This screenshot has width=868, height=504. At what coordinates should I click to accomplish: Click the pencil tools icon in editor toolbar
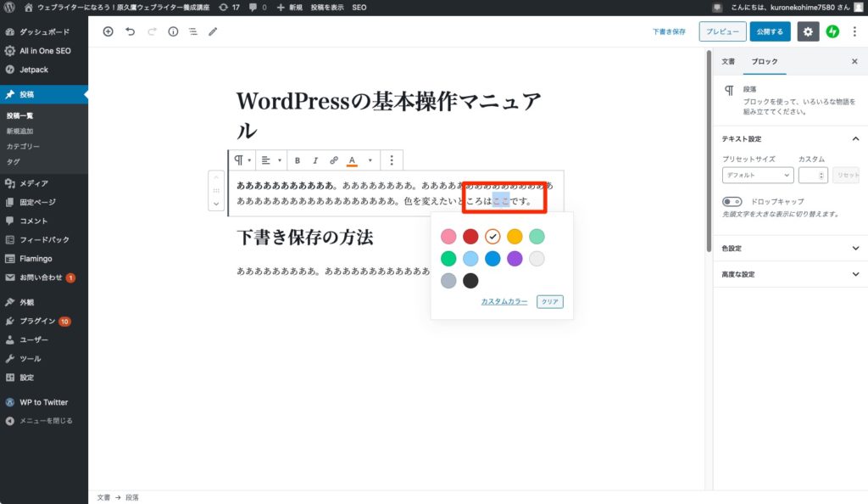213,31
